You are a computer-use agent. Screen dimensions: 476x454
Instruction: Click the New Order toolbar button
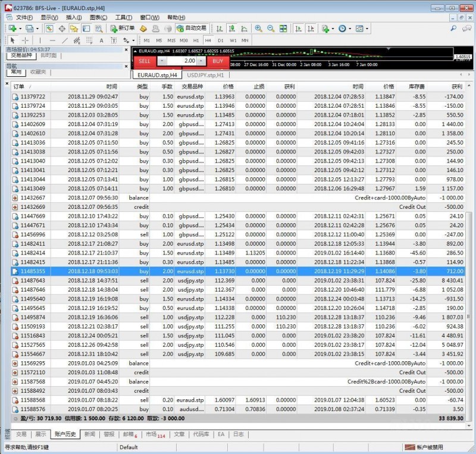123,28
